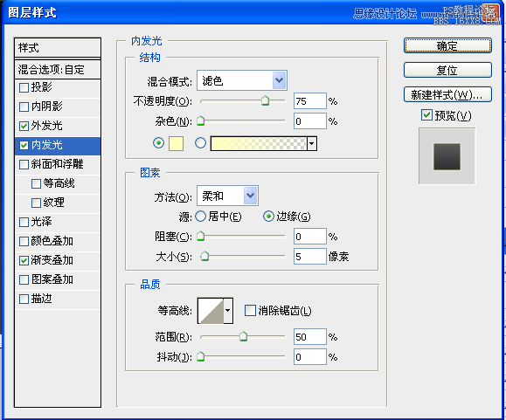
Task: Click the 阻塞 choke value field
Action: pyautogui.click(x=309, y=237)
